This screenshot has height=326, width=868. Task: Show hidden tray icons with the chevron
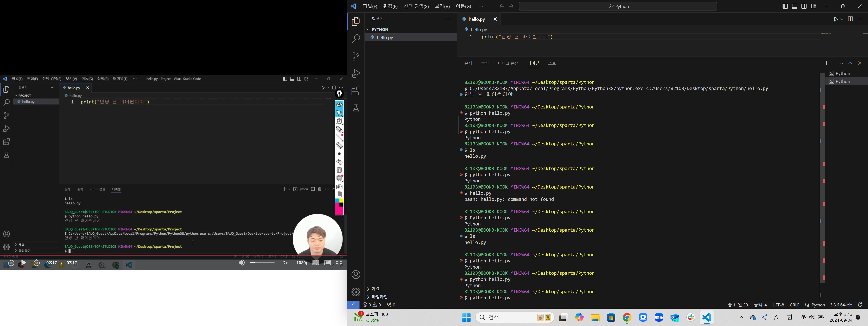[x=741, y=317]
